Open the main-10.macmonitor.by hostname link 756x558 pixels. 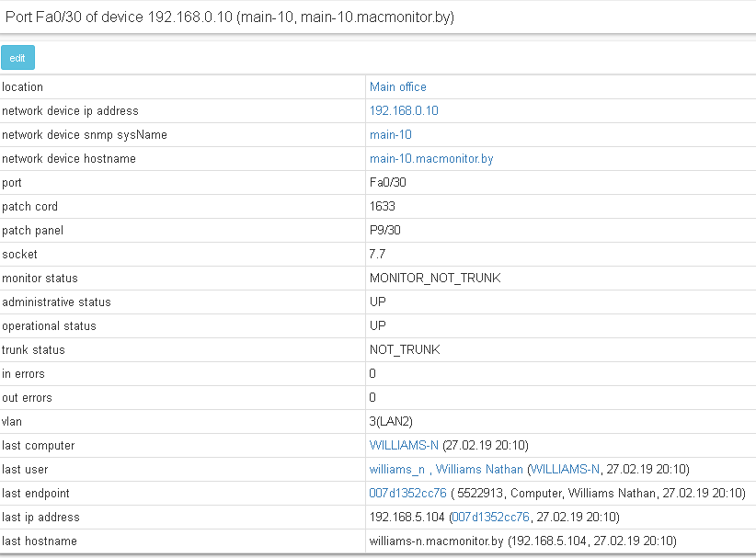[x=431, y=159]
